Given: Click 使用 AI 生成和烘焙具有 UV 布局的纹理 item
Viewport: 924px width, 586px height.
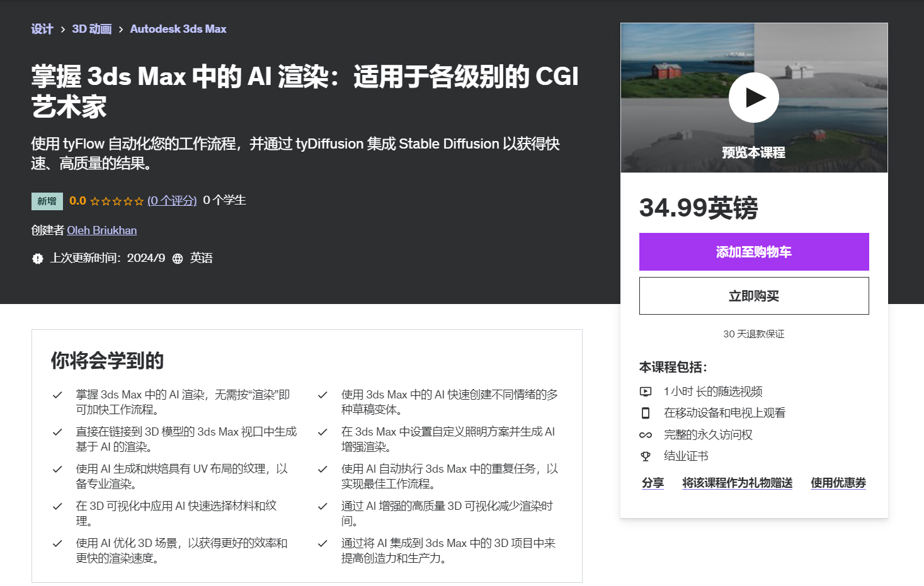Looking at the screenshot, I should (x=182, y=476).
